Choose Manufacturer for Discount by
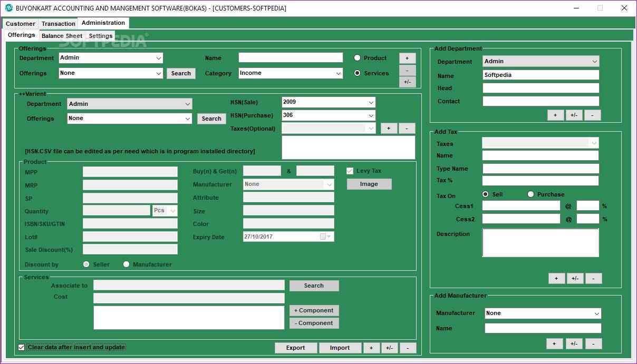 point(126,264)
